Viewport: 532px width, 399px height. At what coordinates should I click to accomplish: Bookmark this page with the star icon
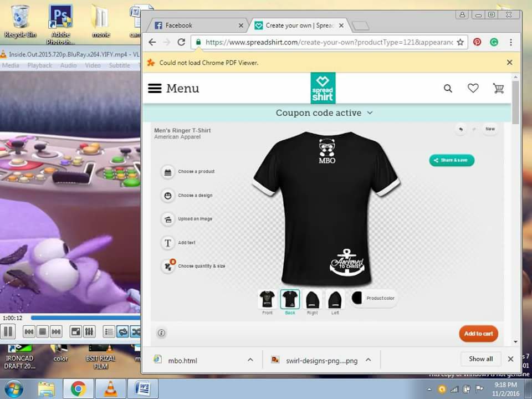coord(460,42)
